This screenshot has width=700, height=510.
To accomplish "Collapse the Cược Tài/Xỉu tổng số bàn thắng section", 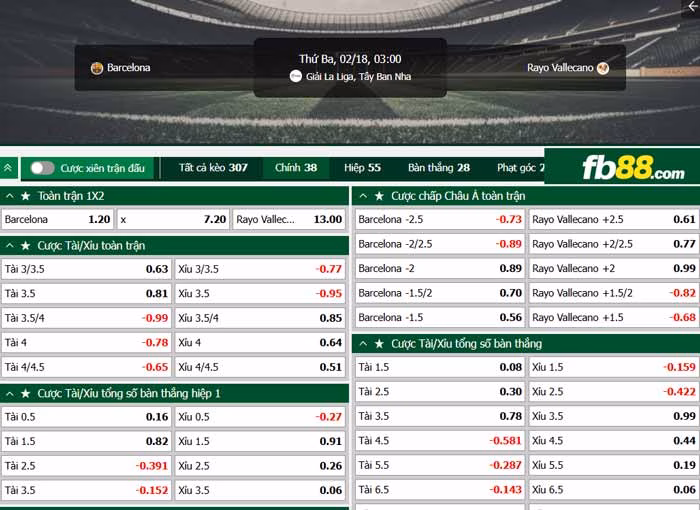I will pyautogui.click(x=363, y=343).
